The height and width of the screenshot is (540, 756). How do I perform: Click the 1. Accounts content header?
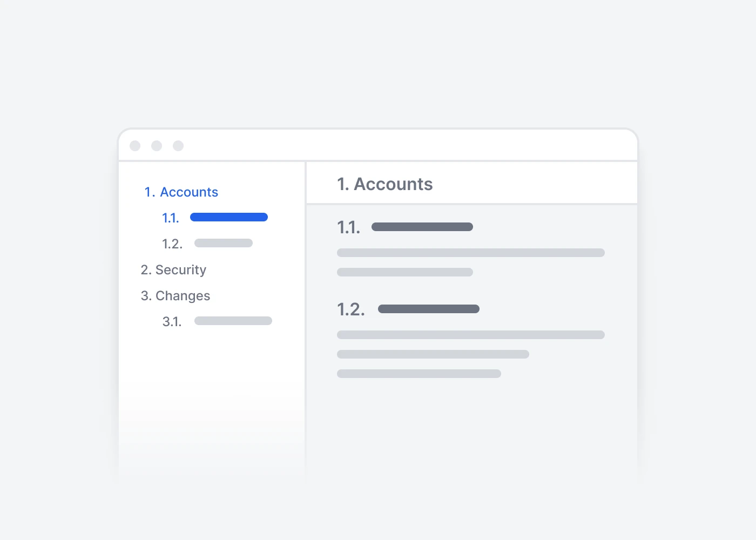(385, 184)
